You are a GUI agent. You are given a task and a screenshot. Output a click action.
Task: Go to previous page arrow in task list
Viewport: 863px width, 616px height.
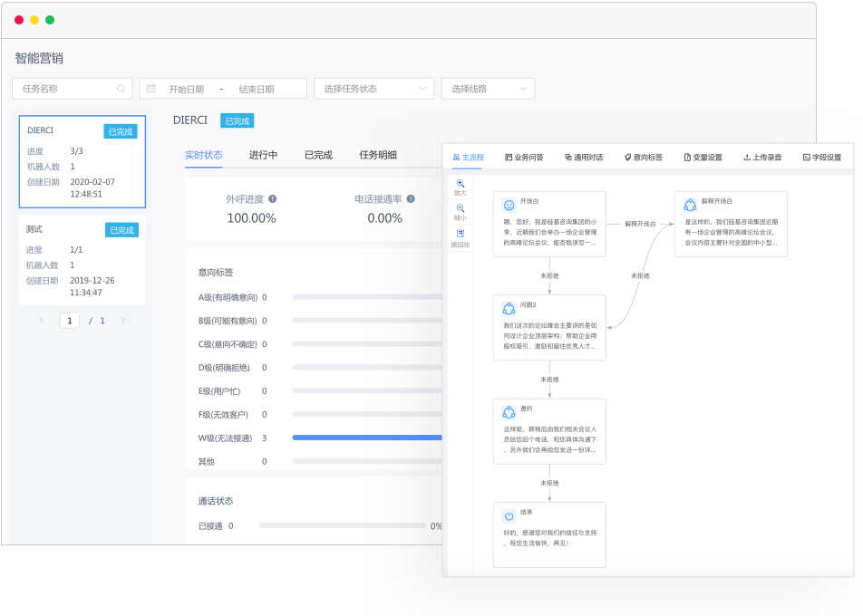42,320
